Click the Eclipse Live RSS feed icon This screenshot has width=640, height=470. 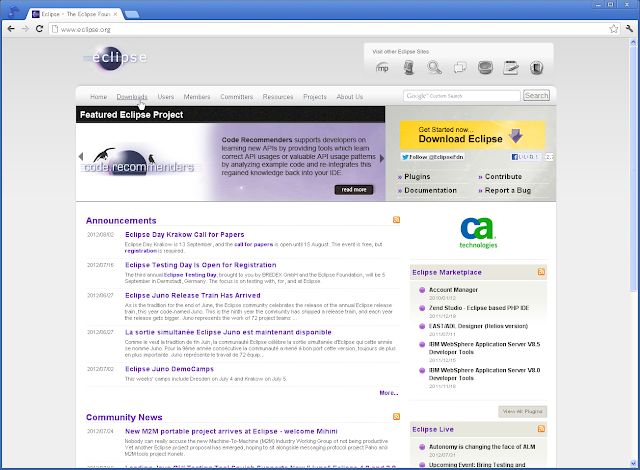[541, 429]
